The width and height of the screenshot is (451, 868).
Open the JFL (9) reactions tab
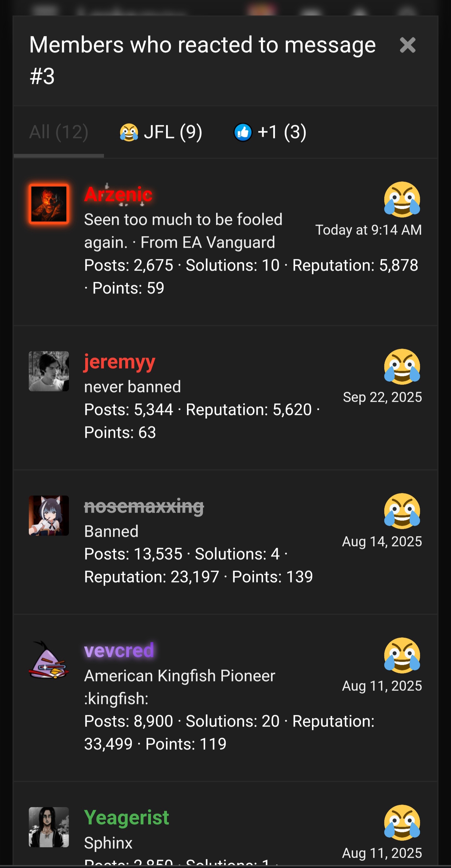(x=161, y=132)
